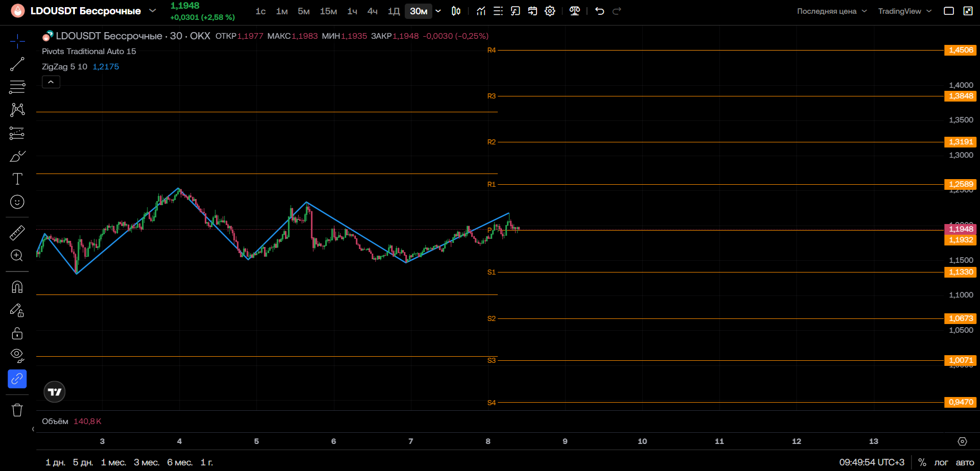Set date range to 1 мес.

click(113, 462)
